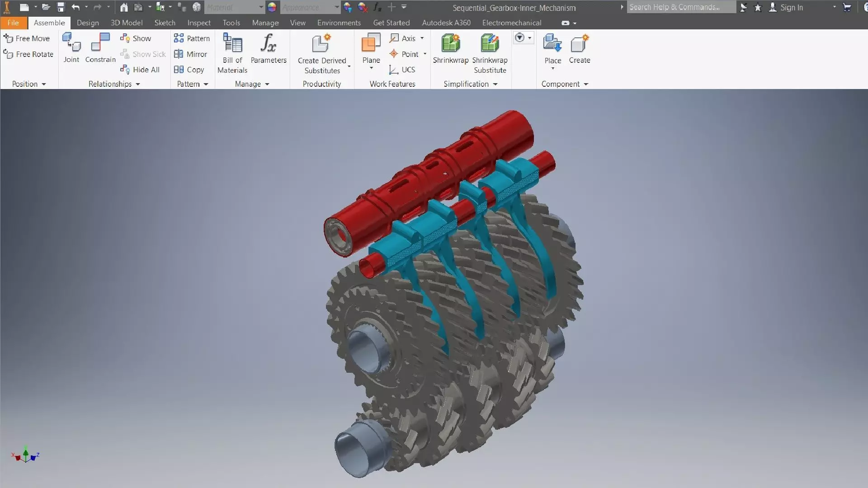Click Shrinkwrap Substitute

[x=490, y=53]
